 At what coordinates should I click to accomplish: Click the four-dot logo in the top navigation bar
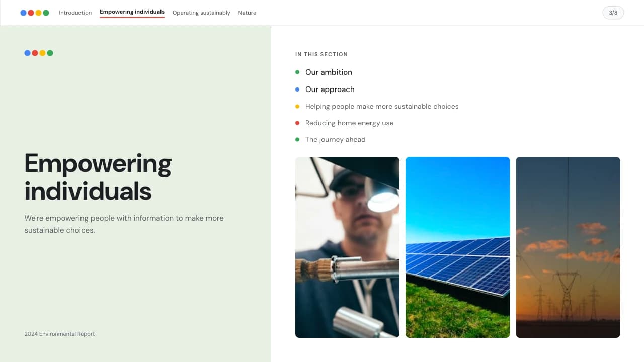(x=35, y=13)
